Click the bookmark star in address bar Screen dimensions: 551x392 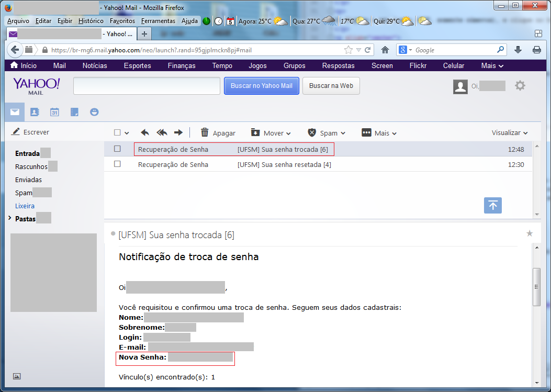pos(348,50)
